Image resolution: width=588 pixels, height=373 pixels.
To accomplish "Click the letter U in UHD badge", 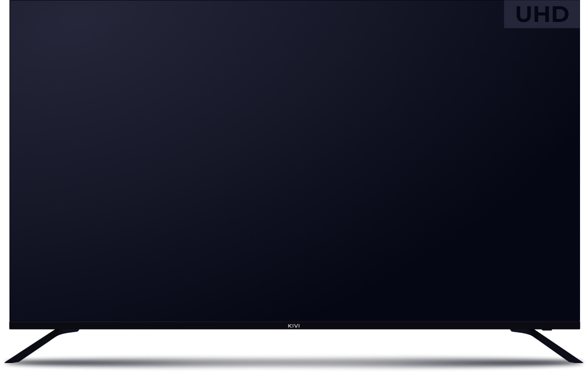I will [525, 15].
